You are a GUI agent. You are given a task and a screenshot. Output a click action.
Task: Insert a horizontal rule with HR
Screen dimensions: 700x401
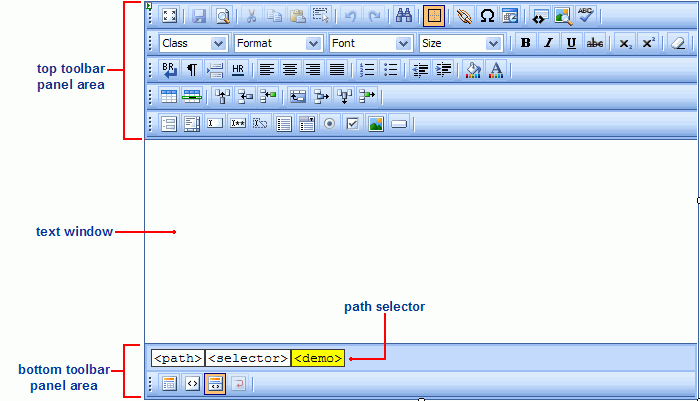point(238,70)
